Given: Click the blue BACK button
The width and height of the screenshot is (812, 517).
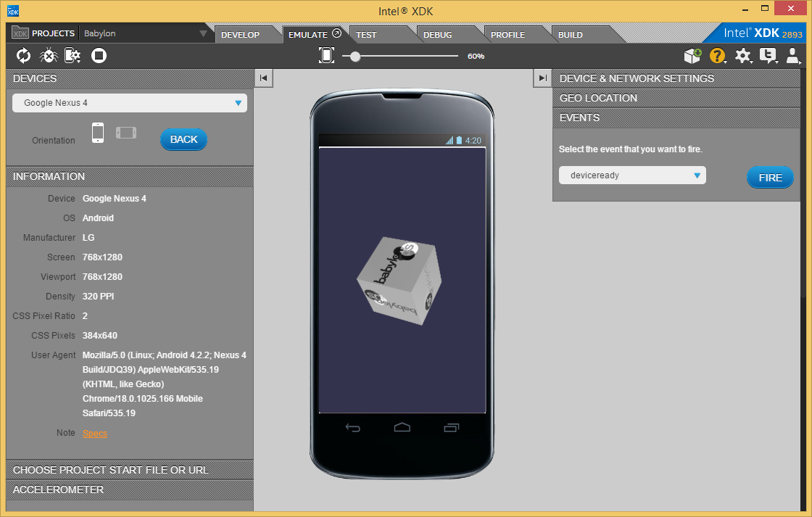Looking at the screenshot, I should click(184, 139).
